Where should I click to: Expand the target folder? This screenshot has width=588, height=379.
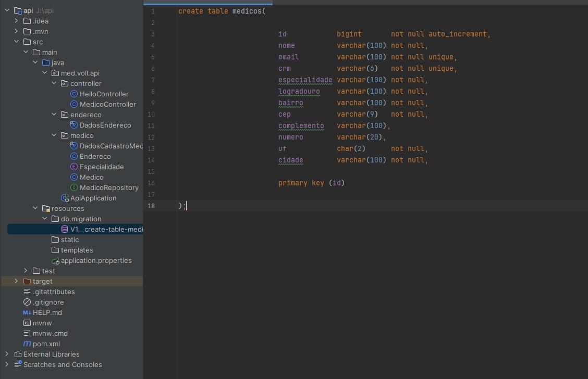point(16,281)
